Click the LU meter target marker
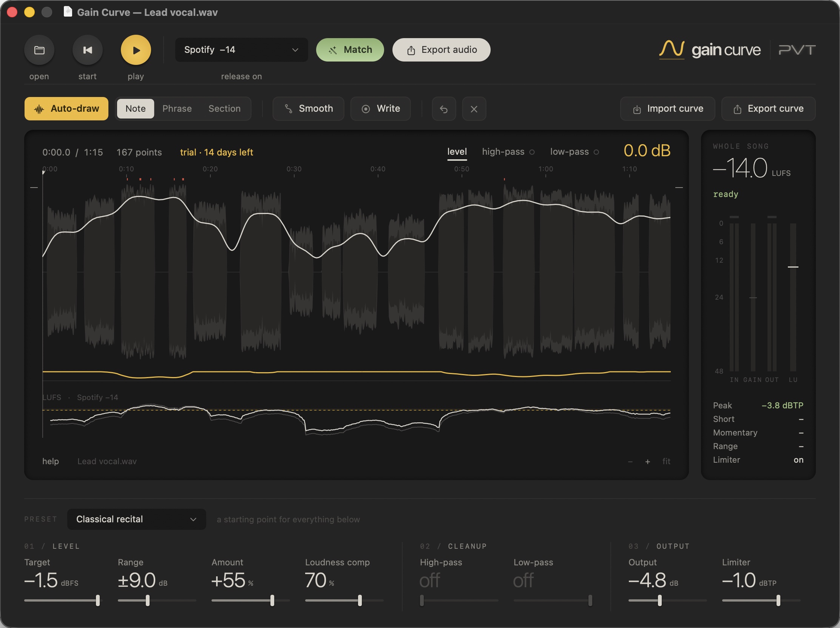This screenshot has width=840, height=628. [793, 267]
